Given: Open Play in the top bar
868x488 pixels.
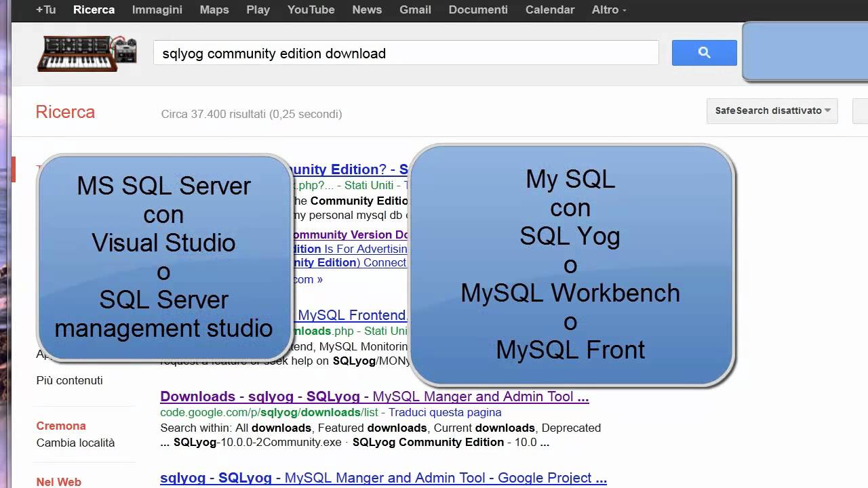Looking at the screenshot, I should [258, 9].
